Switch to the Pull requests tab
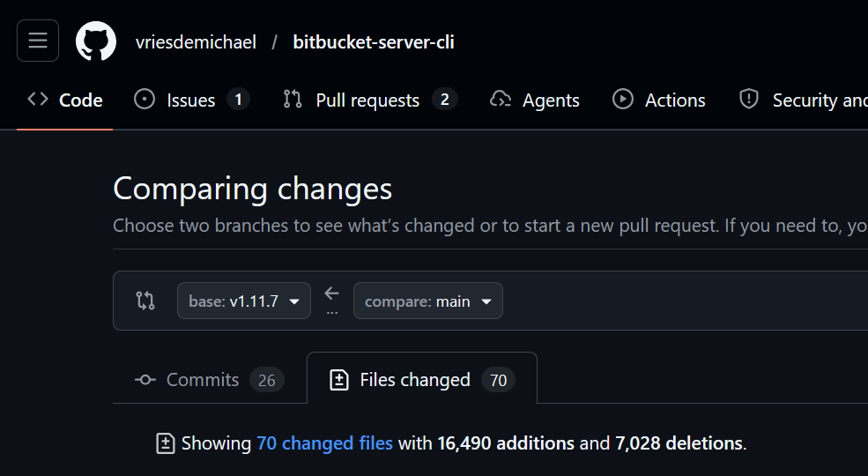The height and width of the screenshot is (476, 868). coord(367,100)
